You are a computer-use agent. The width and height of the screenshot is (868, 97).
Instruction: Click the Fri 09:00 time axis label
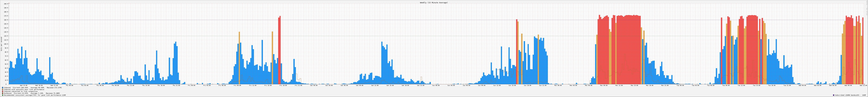pyautogui.click(x=237, y=85)
